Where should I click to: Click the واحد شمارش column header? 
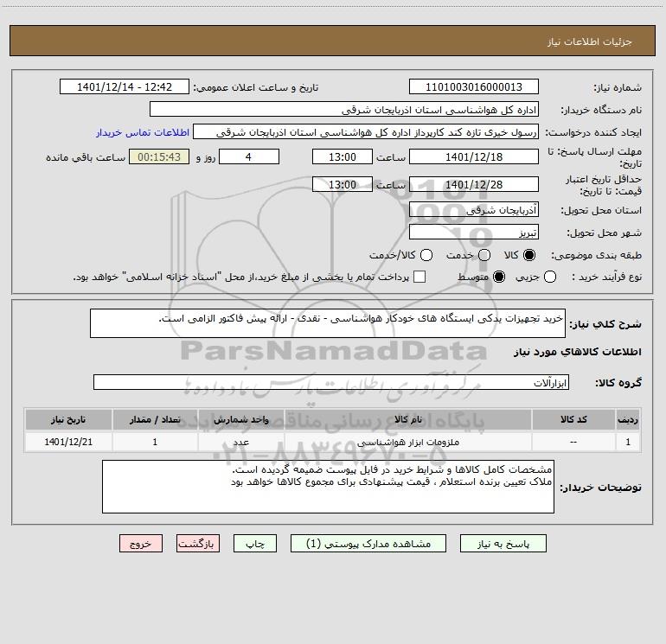click(x=240, y=419)
